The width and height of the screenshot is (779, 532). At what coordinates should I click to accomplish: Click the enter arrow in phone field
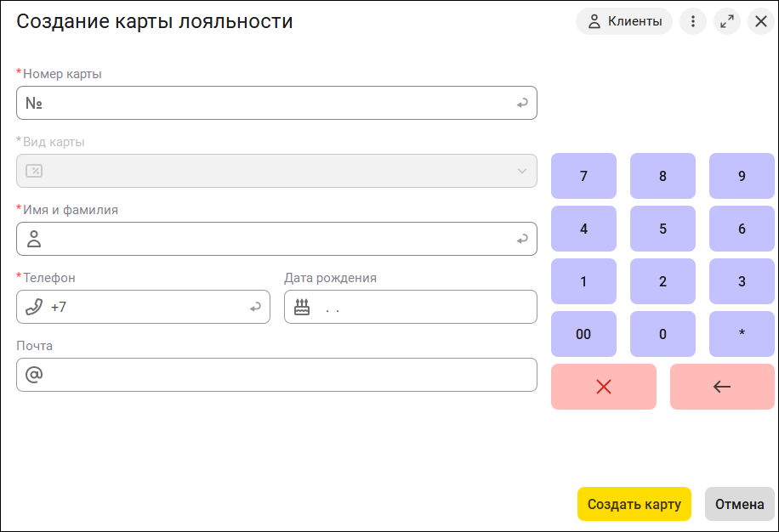tap(255, 308)
